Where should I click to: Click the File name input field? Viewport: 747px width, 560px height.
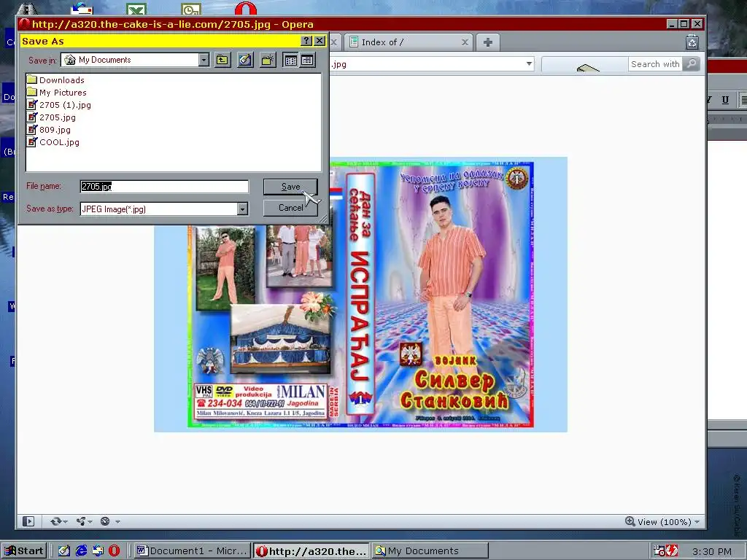pos(164,186)
